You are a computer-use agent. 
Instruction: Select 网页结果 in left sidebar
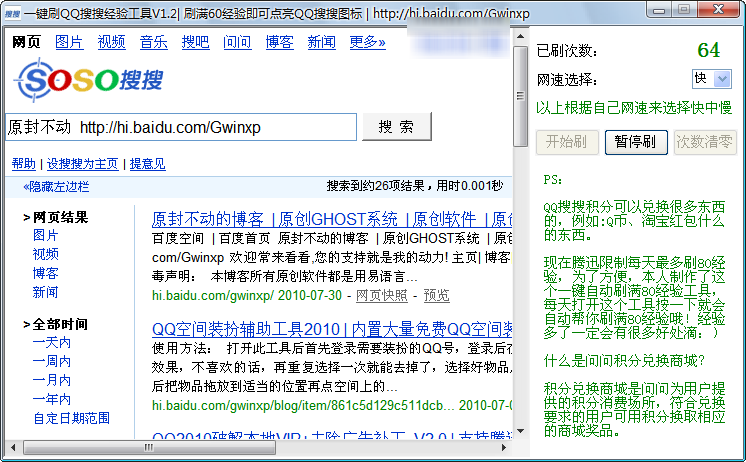point(60,217)
